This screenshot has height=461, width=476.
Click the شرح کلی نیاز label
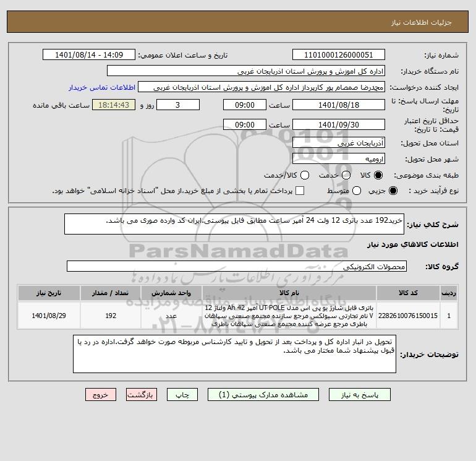pos(433,225)
